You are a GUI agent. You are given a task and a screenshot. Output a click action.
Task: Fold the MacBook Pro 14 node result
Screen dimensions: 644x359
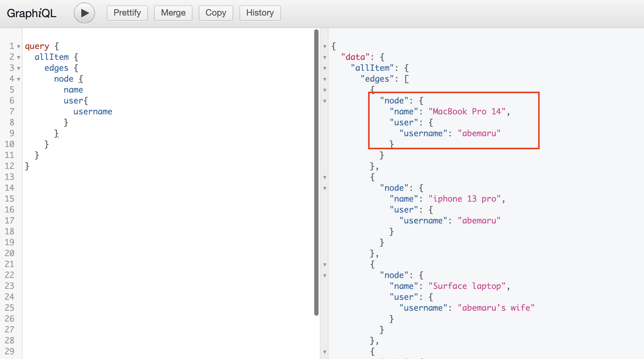click(325, 101)
